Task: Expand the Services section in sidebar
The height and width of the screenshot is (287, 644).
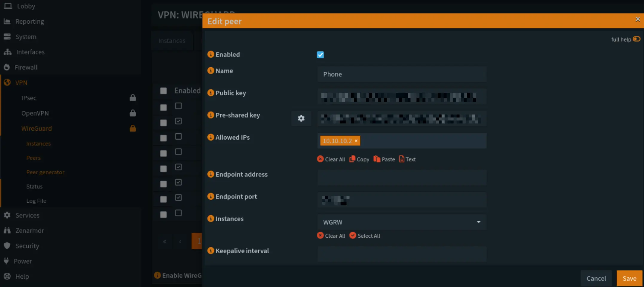Action: point(27,215)
